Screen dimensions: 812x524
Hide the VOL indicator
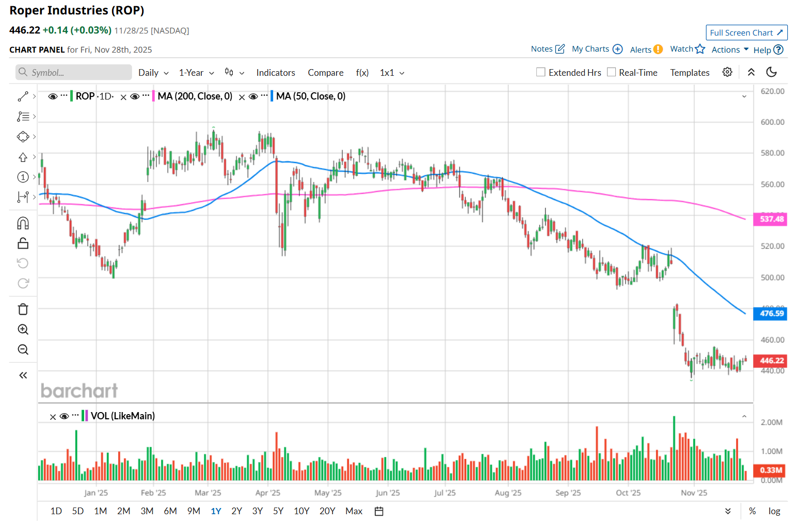point(64,416)
